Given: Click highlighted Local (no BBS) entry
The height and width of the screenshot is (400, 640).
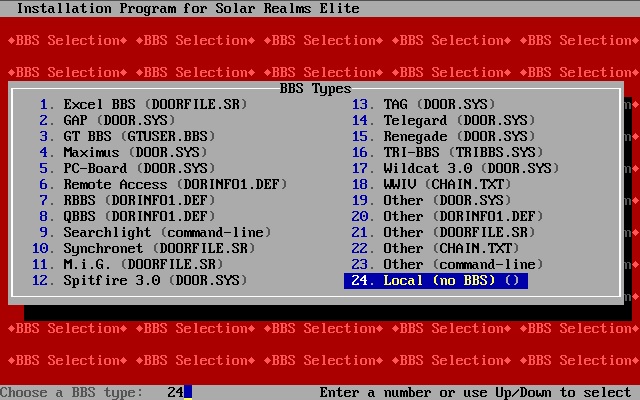Looking at the screenshot, I should [x=436, y=281].
